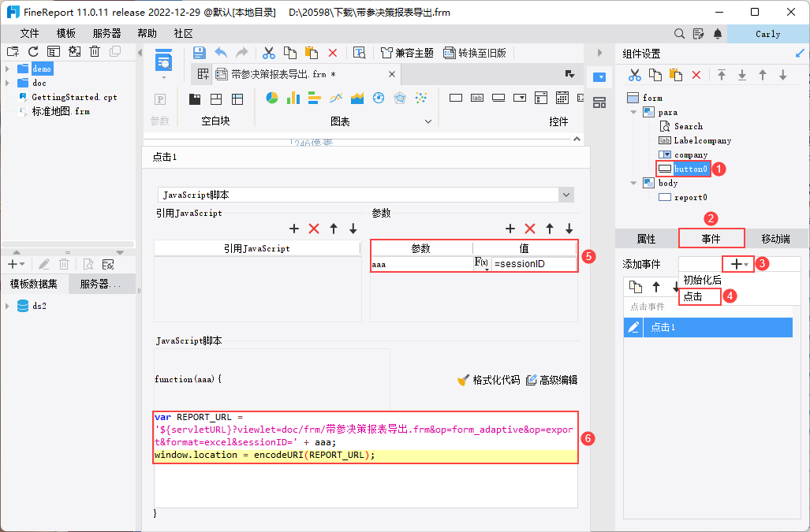Expand the demo folder
This screenshot has width=810, height=532.
pyautogui.click(x=7, y=69)
